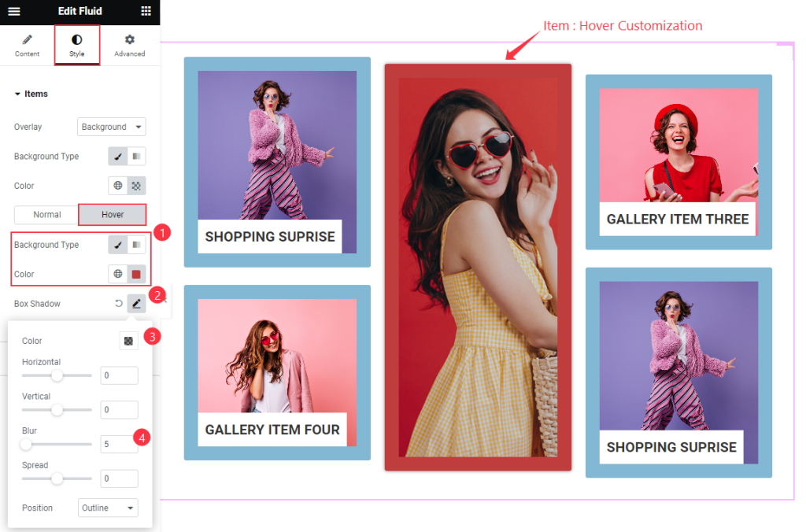Adjust the Vertical shadow slider
The width and height of the screenshot is (806, 532).
pyautogui.click(x=57, y=410)
